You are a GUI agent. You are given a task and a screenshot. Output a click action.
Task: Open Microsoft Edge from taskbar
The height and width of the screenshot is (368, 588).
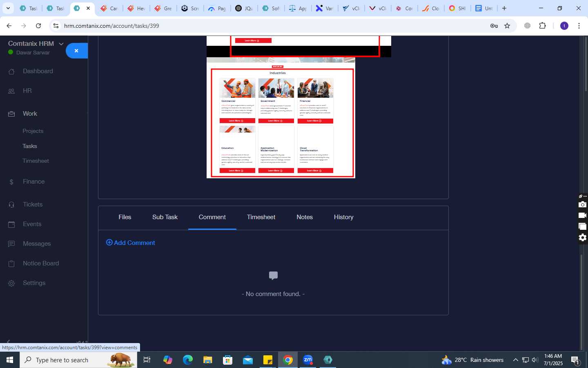[188, 360]
